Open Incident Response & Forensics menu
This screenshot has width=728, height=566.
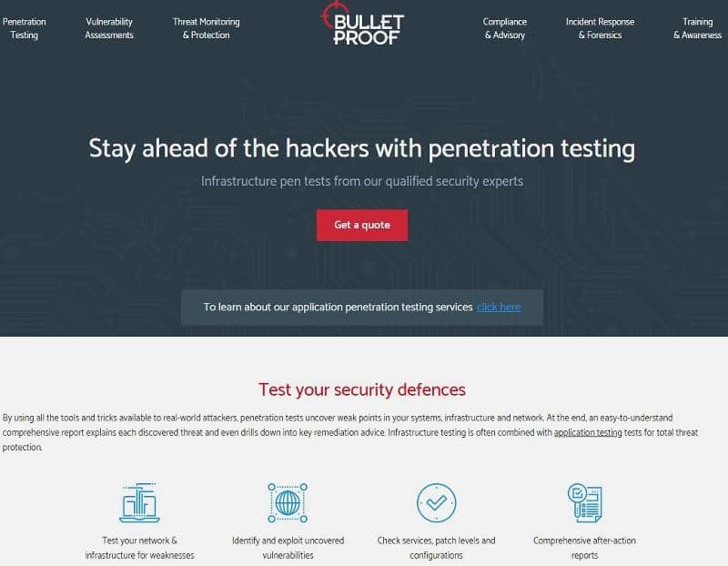pos(600,28)
